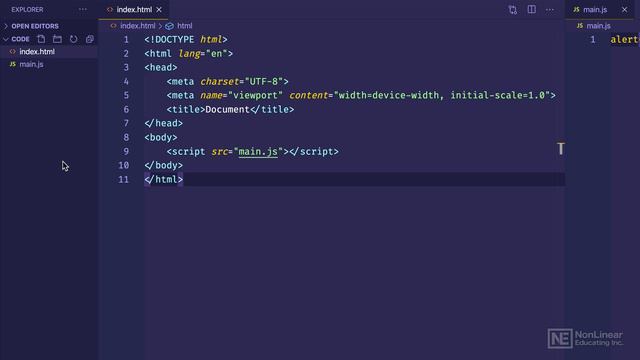Click line number 5 in gutter
Image resolution: width=640 pixels, height=360 pixels.
126,96
